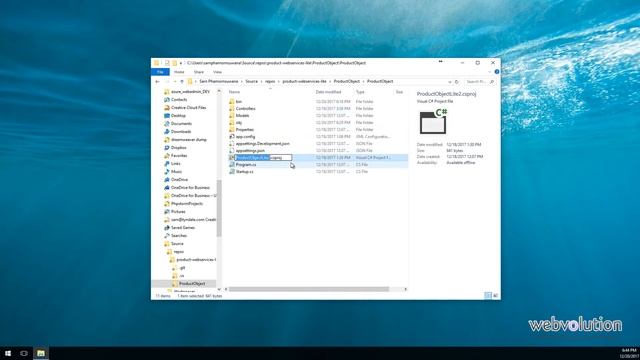This screenshot has height=360, width=640.
Task: Open dreamweaver dump in navigation pane
Action: pyautogui.click(x=189, y=140)
